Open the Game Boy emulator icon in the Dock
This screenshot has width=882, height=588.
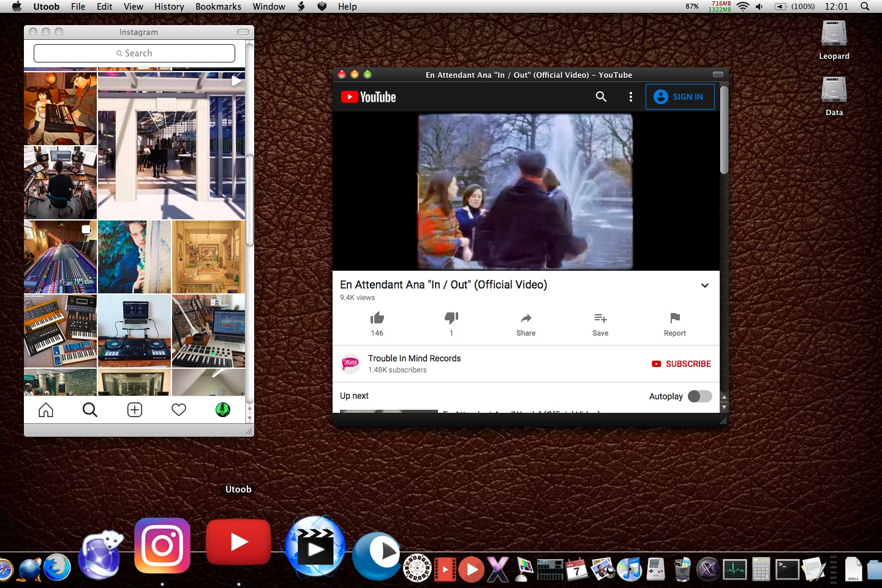pos(655,569)
